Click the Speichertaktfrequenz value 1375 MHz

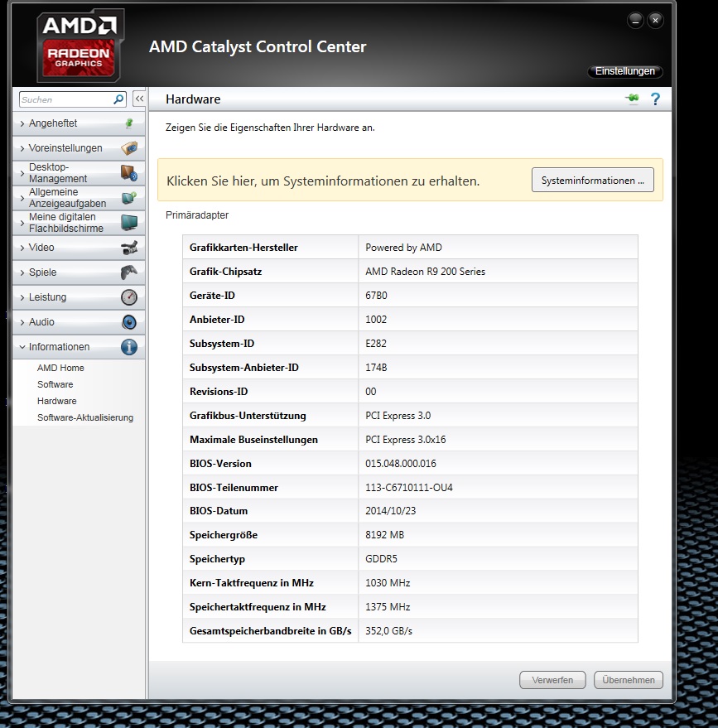(x=388, y=607)
